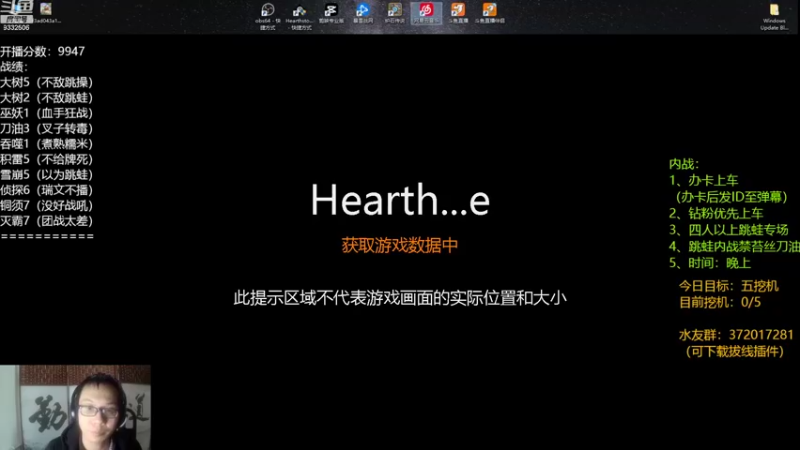Click the 铜须7 (没好战吼) record line

click(46, 206)
